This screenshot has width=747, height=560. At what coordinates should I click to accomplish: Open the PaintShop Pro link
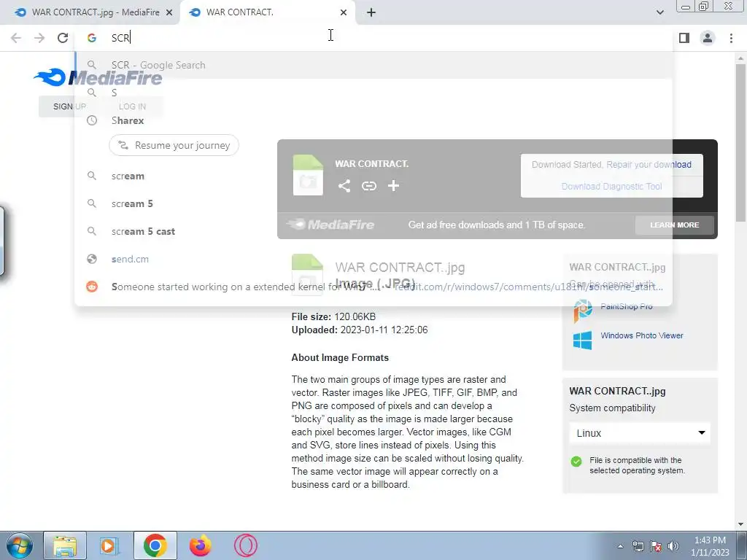pyautogui.click(x=626, y=306)
